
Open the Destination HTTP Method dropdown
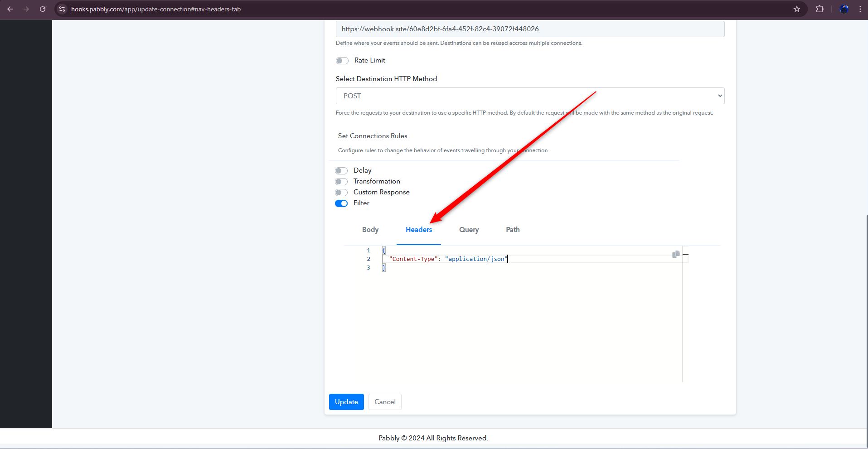(x=530, y=96)
